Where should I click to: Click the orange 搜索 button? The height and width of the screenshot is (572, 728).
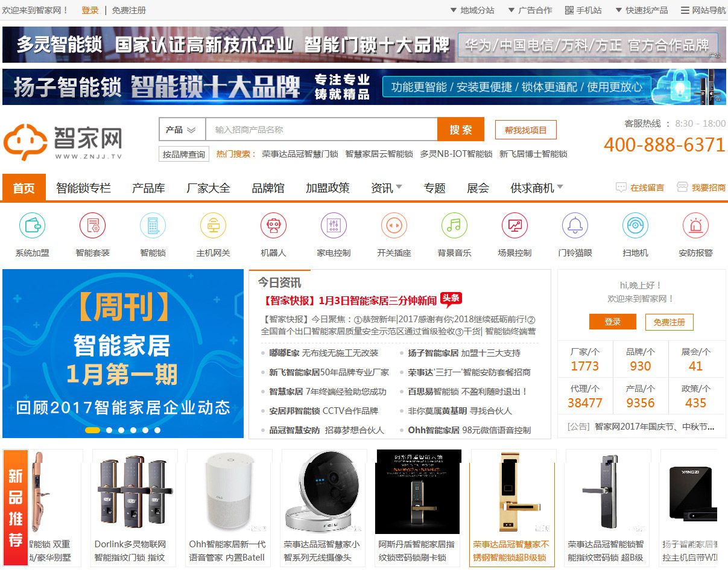pos(461,130)
